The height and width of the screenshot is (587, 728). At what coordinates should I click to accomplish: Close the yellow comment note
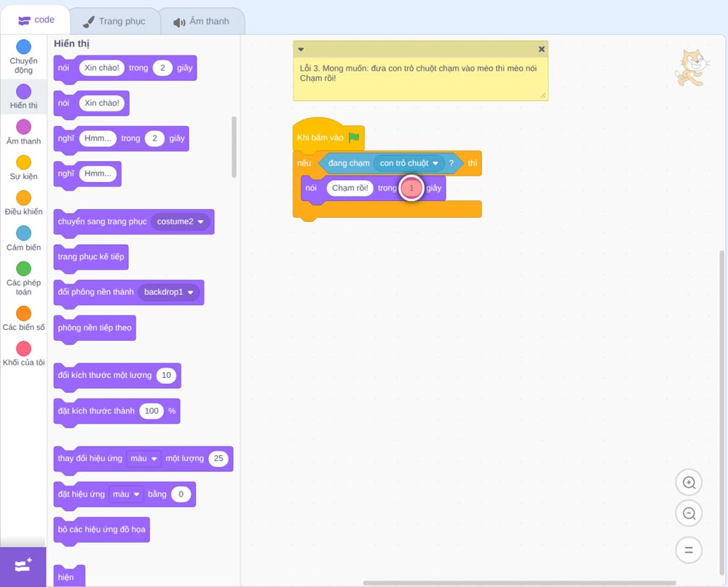[542, 50]
